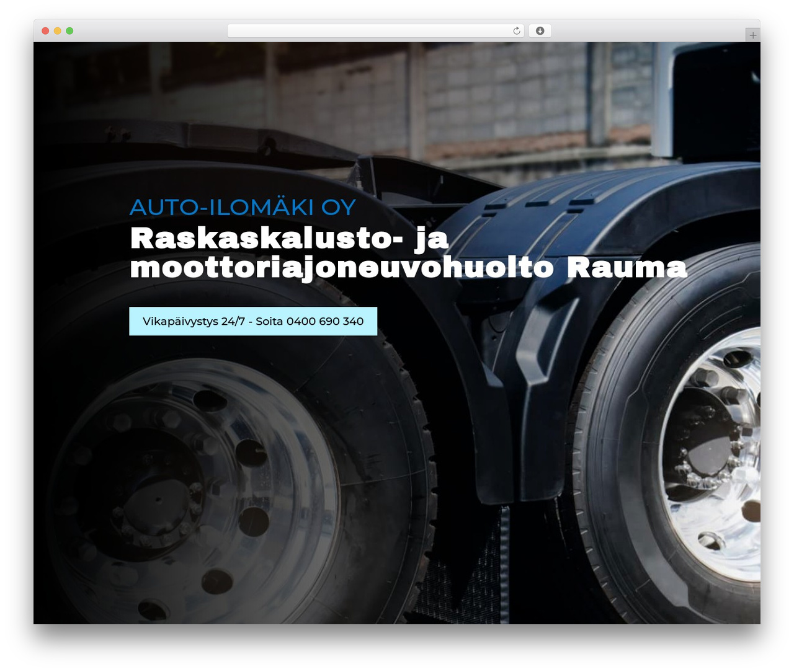Click the AUTO-ILOMÄKI OY heading
The width and height of the screenshot is (794, 672).
click(x=243, y=207)
